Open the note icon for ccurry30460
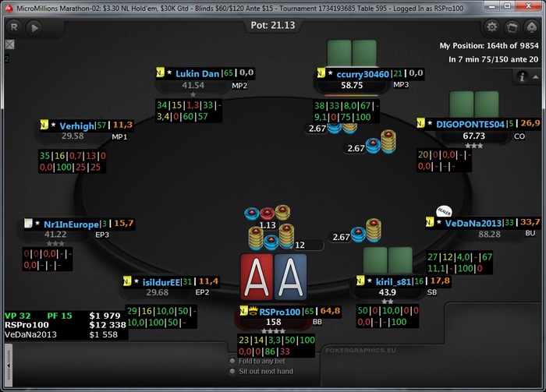The image size is (546, 392). pyautogui.click(x=321, y=73)
